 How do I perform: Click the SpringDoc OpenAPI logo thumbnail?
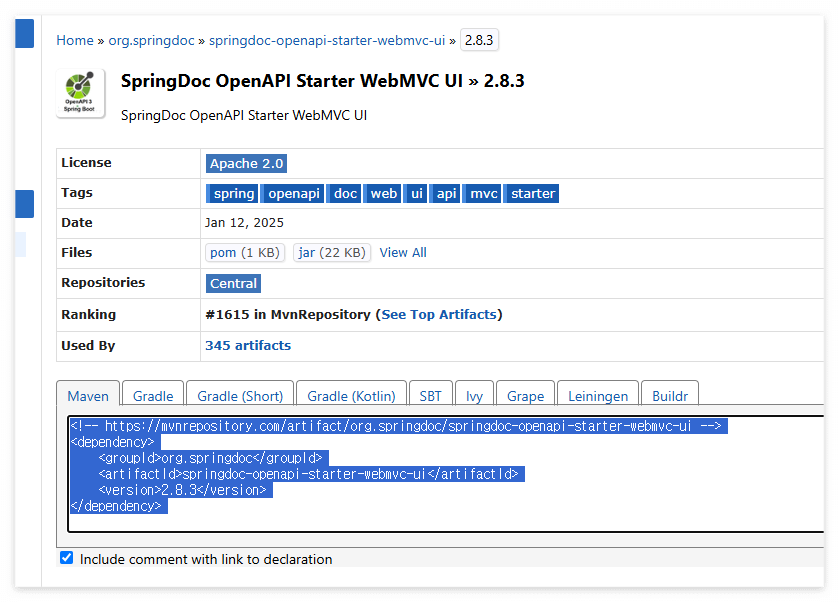[80, 93]
